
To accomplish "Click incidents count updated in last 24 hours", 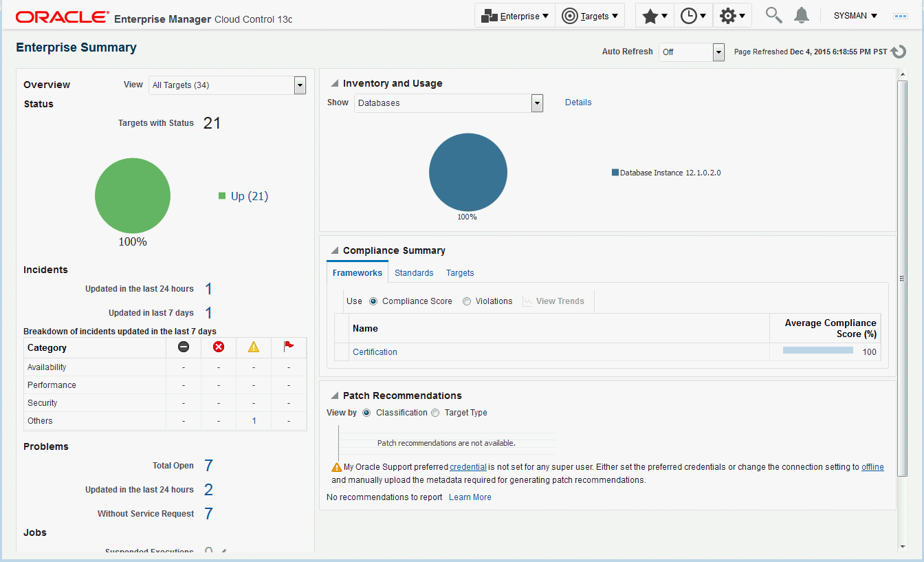I will tap(208, 289).
